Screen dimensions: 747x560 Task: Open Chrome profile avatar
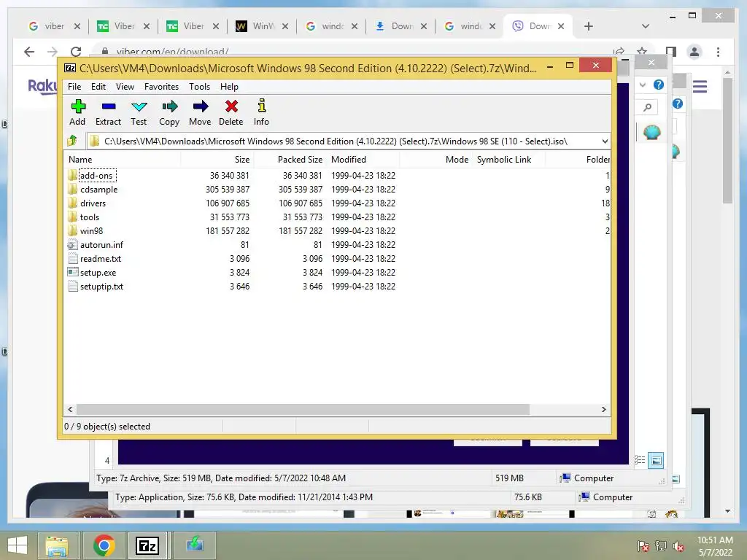point(694,52)
